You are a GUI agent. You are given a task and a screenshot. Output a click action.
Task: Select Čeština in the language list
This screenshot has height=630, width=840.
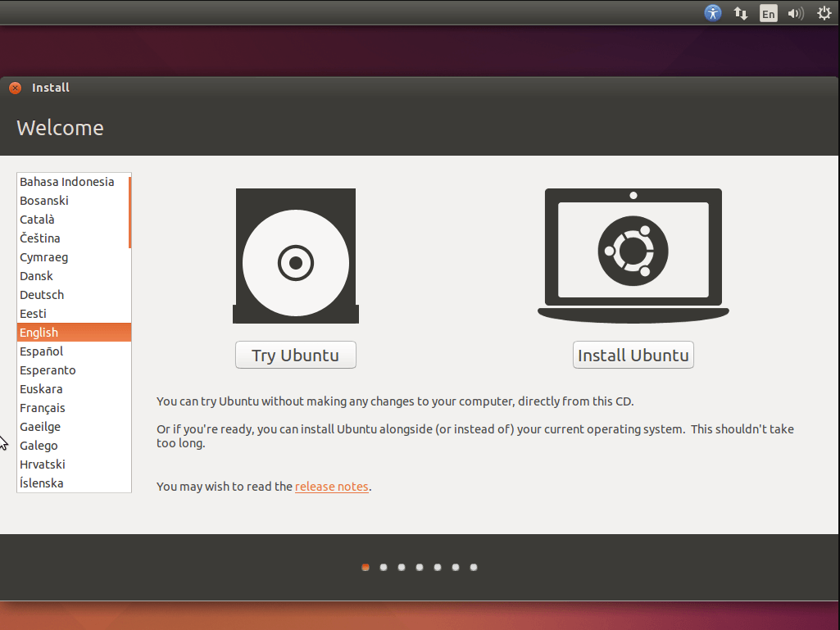(72, 238)
